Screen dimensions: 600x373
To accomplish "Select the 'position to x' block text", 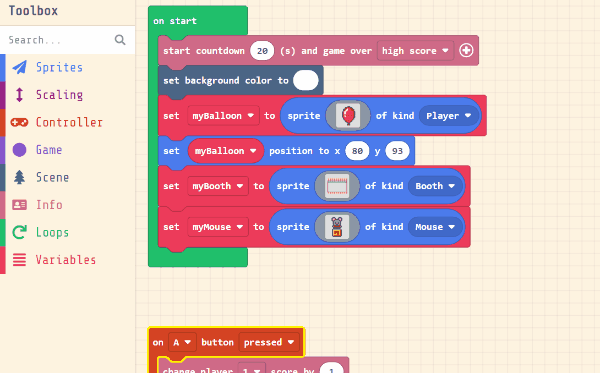I will click(305, 151).
